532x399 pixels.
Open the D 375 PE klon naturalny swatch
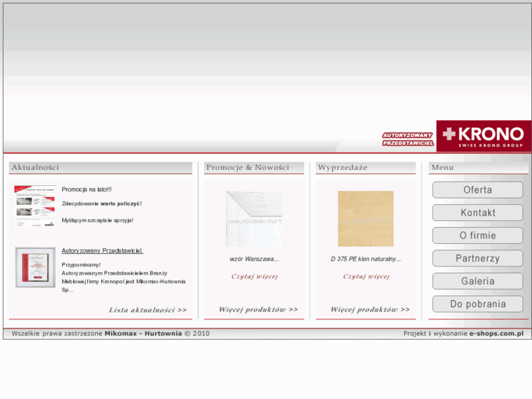[366, 219]
